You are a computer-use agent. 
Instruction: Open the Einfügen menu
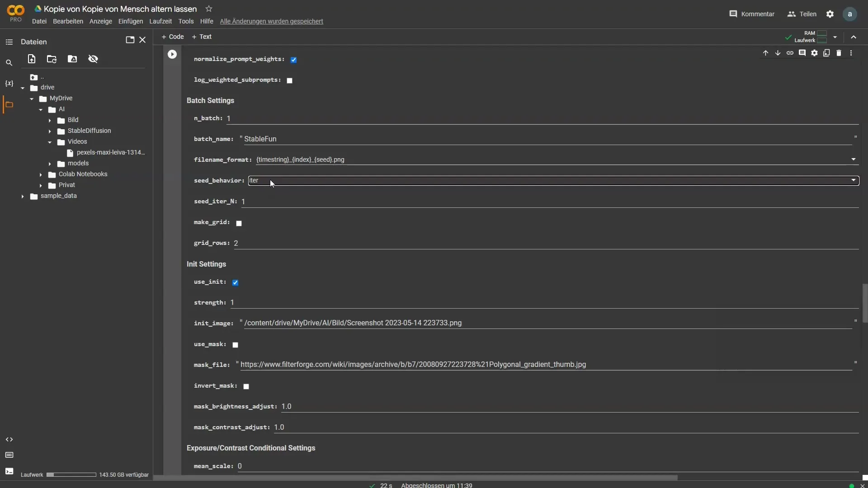131,21
